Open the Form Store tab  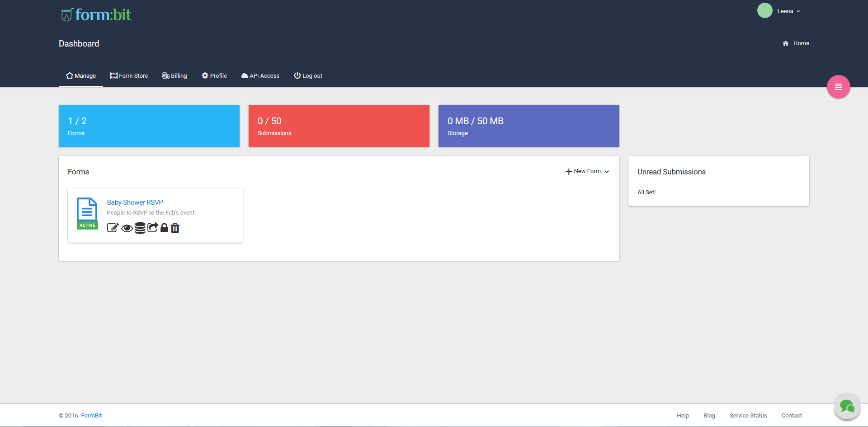click(129, 76)
